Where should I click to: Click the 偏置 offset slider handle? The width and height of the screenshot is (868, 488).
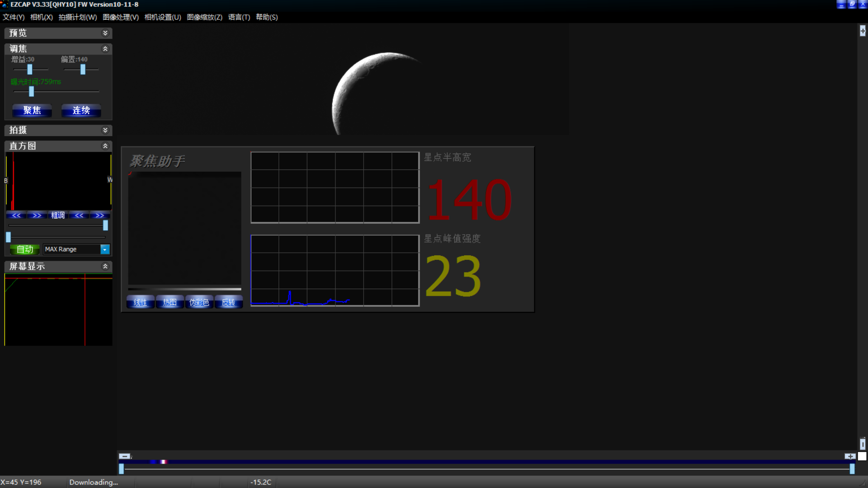pos(83,69)
